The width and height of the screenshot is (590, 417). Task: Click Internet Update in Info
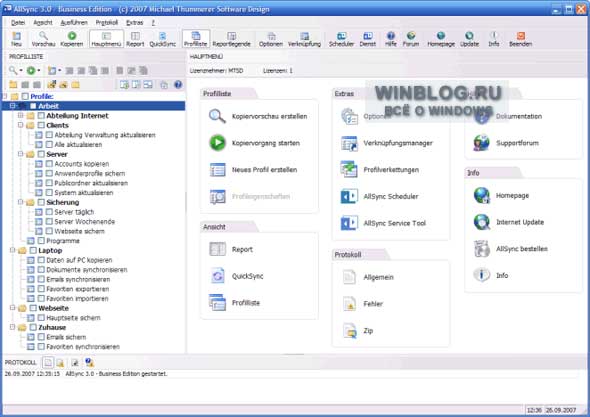(520, 222)
